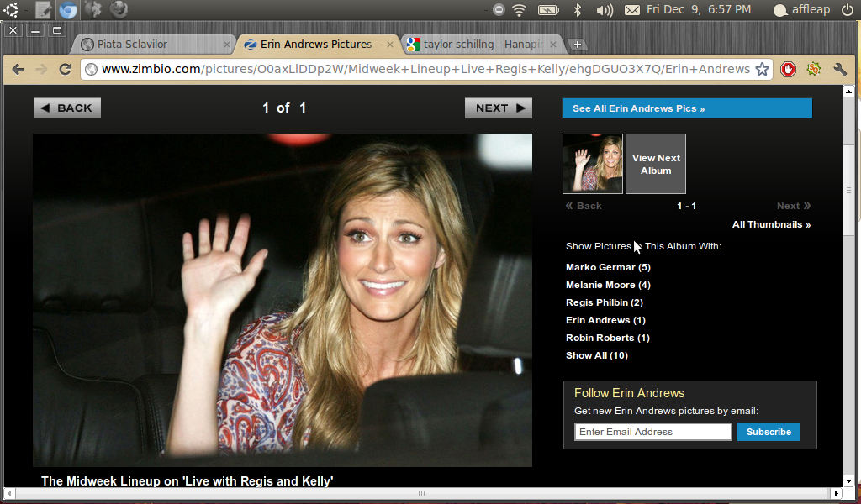The width and height of the screenshot is (861, 504).
Task: Open the affleap user menu
Action: coord(801,9)
